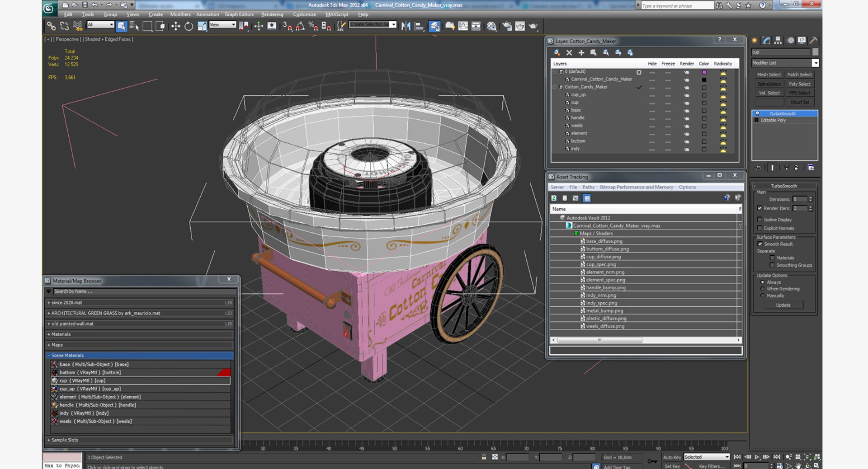Click the TurboSmooth Update button
This screenshot has height=469, width=868.
[x=783, y=305]
